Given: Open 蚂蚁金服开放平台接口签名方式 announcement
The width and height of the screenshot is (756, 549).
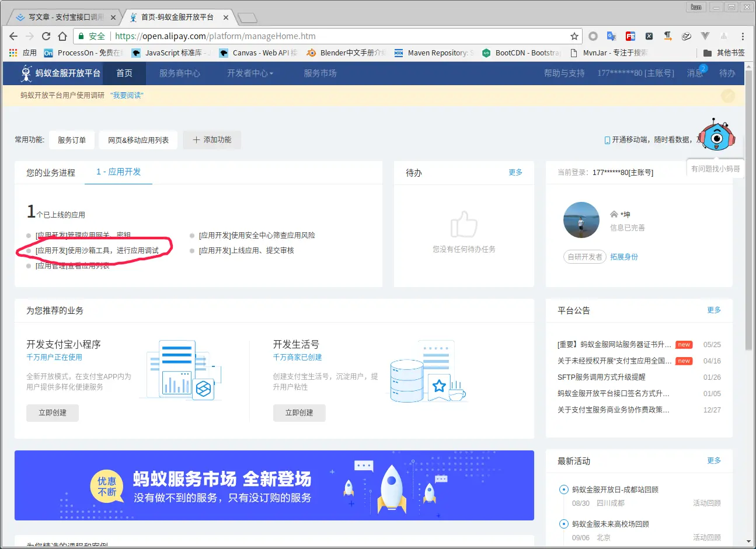Looking at the screenshot, I should click(614, 394).
